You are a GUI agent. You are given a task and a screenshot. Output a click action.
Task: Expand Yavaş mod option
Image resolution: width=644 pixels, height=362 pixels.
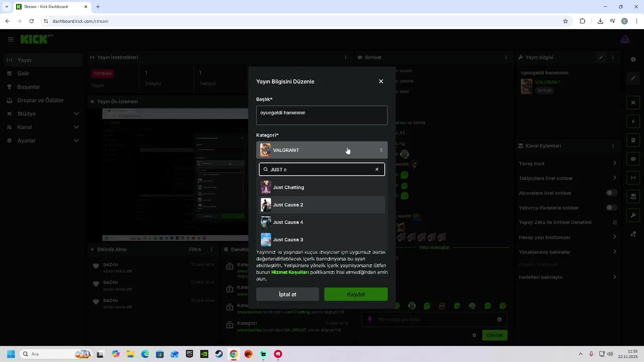point(568,163)
